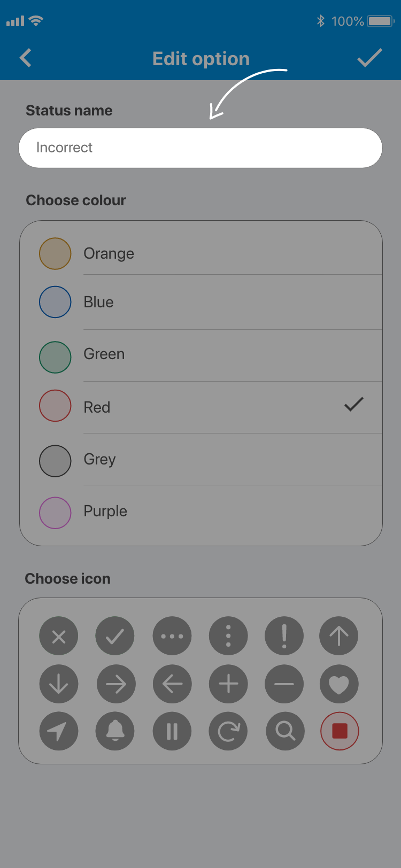The height and width of the screenshot is (868, 401).
Task: Select the refresh circular arrow icon
Action: pos(228,731)
